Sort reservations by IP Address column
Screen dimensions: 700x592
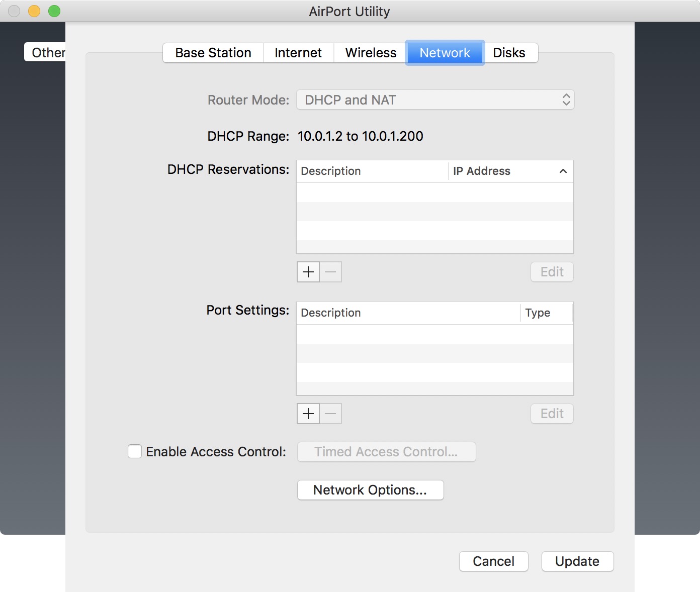(x=510, y=171)
